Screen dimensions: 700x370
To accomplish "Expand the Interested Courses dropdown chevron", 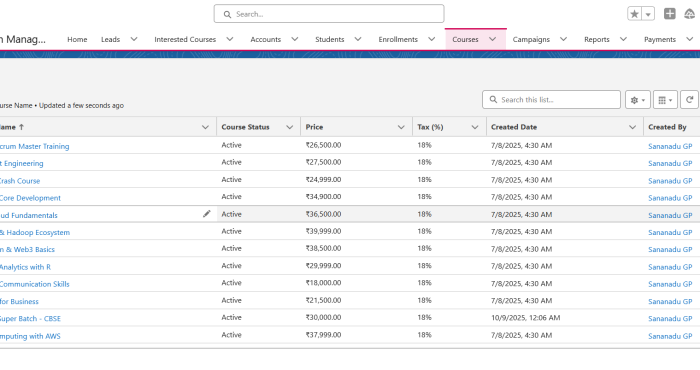I will 229,39.
